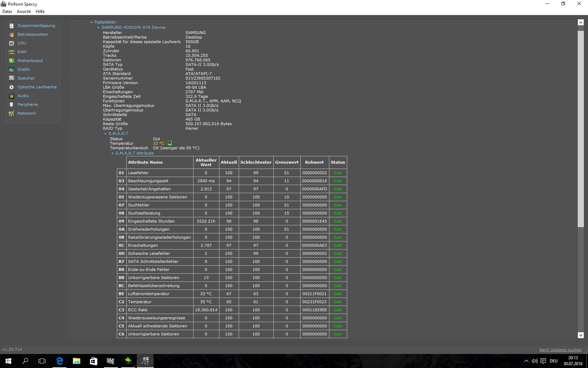The height and width of the screenshot is (368, 588).
Task: Select the Lesefehler attribute row
Action: pos(232,173)
